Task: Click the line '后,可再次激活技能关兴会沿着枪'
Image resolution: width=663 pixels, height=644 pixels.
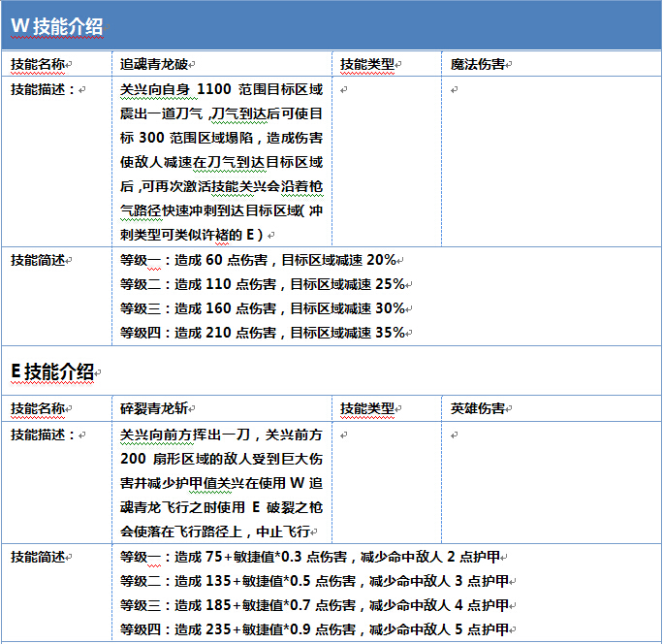Action: 222,186
